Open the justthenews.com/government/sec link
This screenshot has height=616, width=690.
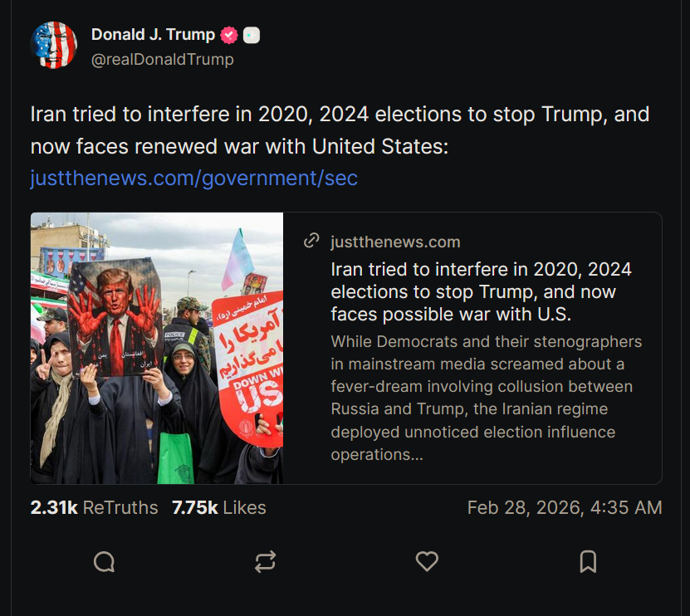(193, 178)
